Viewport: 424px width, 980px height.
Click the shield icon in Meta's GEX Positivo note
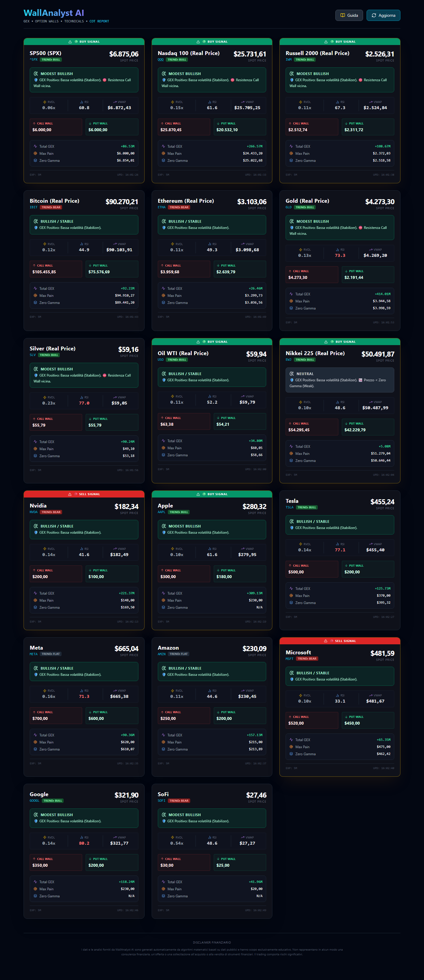pos(36,675)
